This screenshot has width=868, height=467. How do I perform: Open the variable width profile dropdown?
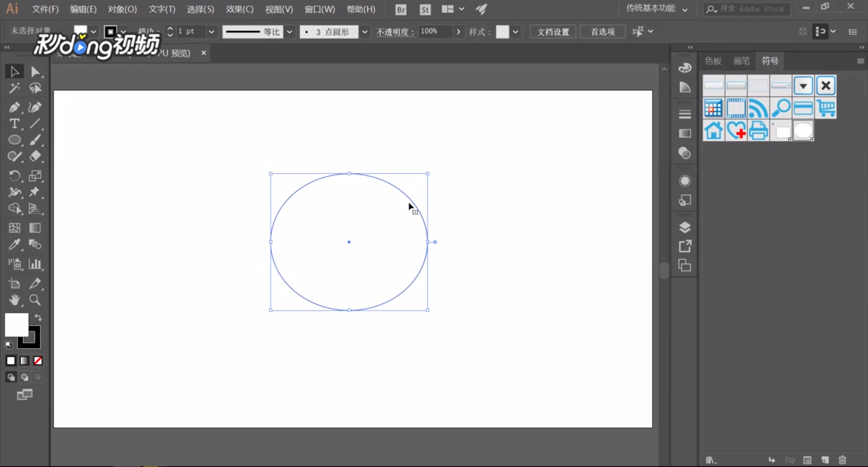(289, 32)
